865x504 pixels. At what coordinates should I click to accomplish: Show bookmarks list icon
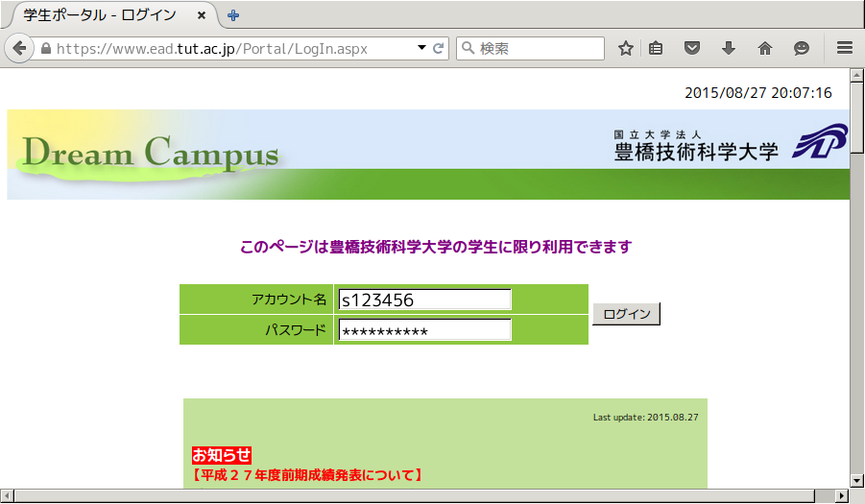(656, 49)
